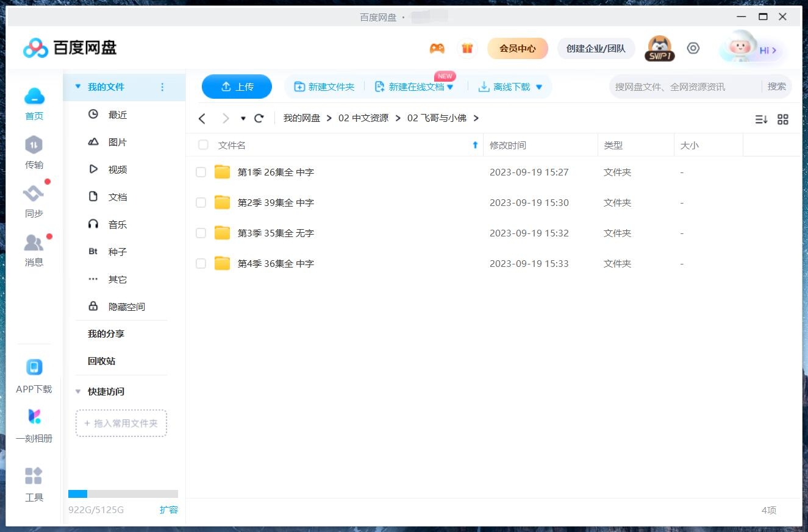Viewport: 808px width, 532px height.
Task: Expand the 新建在线文档 dropdown arrow
Action: (451, 87)
